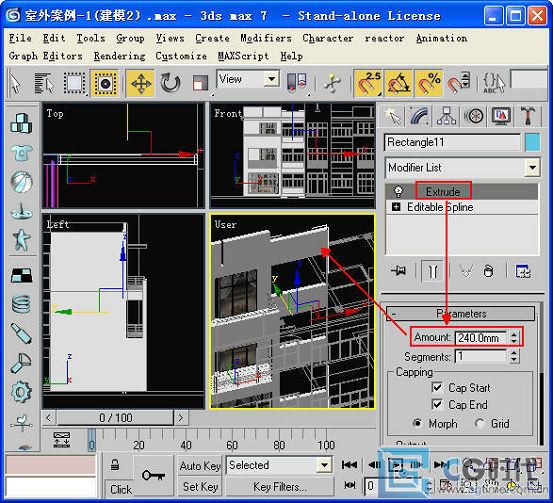553x503 pixels.
Task: Switch to the Modify command panel tab
Action: coord(420,116)
